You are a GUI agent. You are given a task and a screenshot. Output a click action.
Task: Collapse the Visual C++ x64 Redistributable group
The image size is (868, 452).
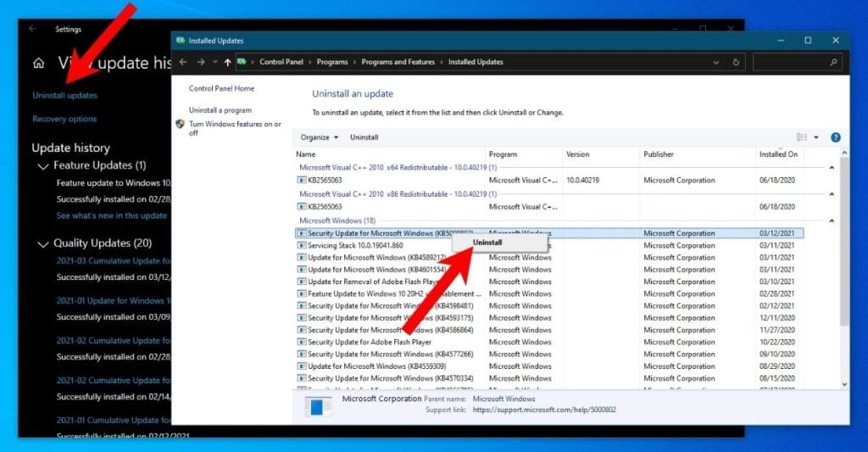[832, 167]
